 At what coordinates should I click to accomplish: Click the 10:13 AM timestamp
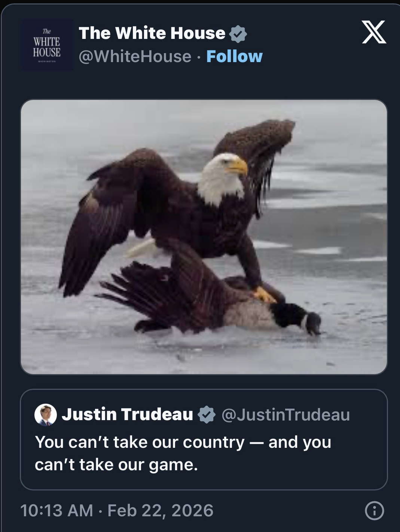[57, 511]
